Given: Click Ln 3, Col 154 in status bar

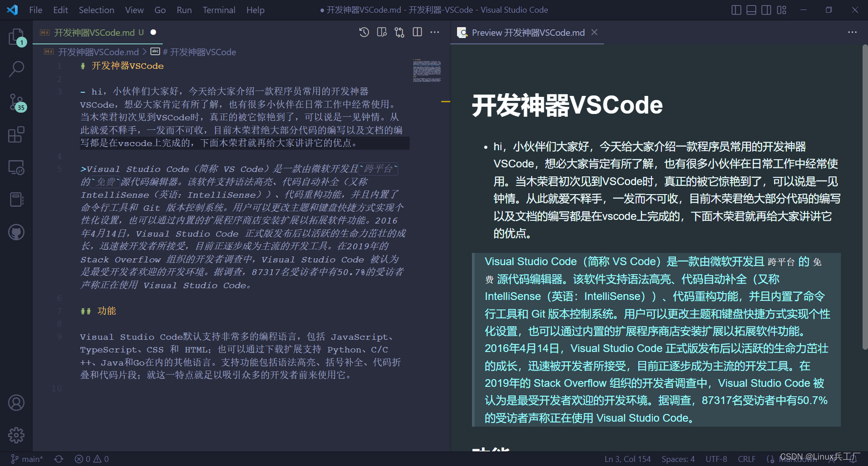Looking at the screenshot, I should (x=627, y=459).
